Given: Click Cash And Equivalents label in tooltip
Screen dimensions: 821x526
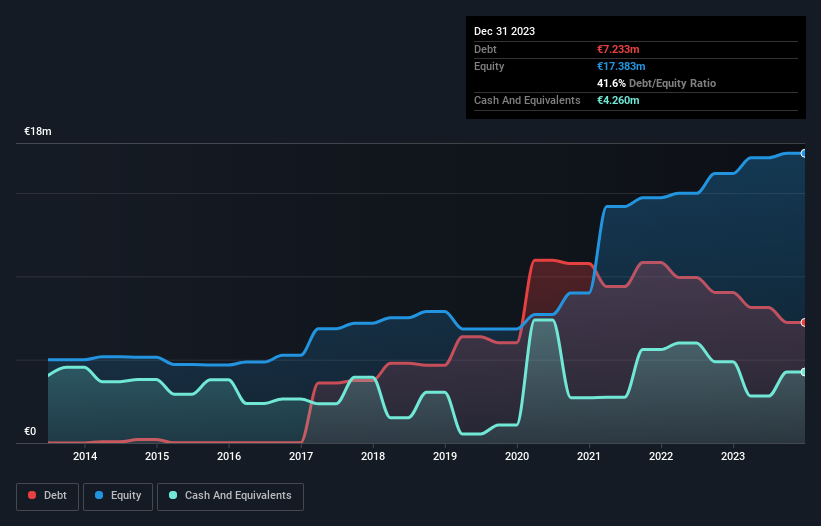Looking at the screenshot, I should [x=527, y=100].
